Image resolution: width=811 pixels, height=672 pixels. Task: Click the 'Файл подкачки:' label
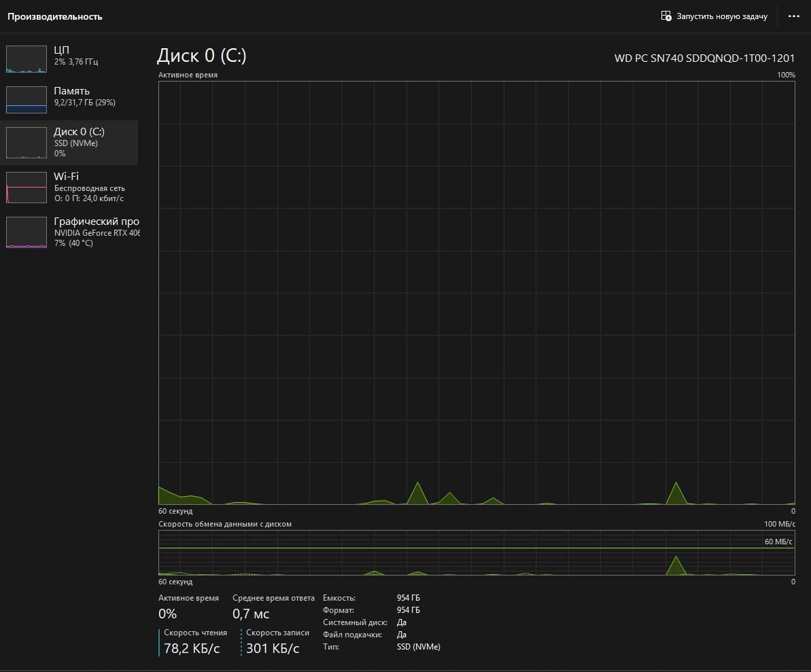click(x=352, y=635)
